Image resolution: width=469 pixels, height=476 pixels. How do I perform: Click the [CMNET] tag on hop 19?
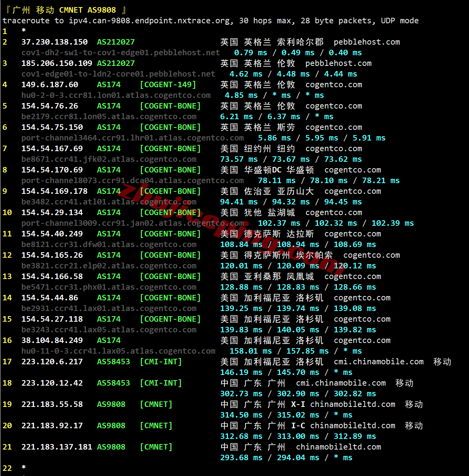point(156,404)
